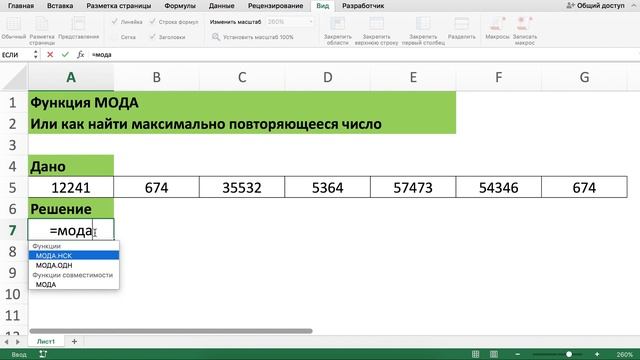This screenshot has height=360, width=640.
Task: Click the 260% zoom level
Action: point(625,354)
